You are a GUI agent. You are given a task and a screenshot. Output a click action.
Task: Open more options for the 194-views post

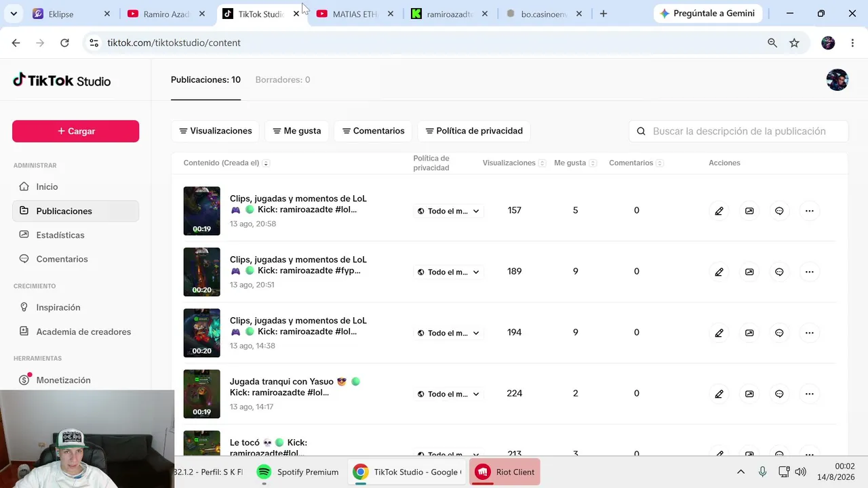pyautogui.click(x=809, y=333)
